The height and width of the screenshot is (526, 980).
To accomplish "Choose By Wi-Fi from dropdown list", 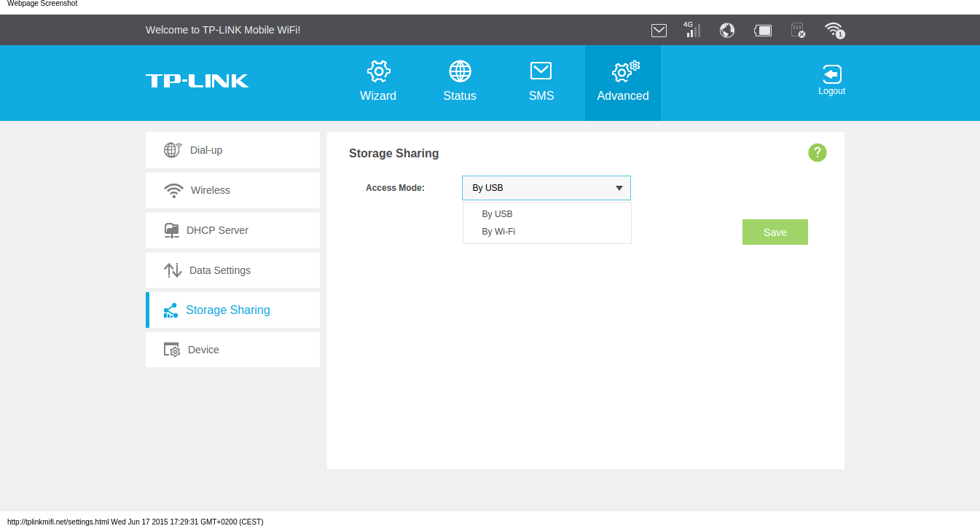I will (499, 232).
